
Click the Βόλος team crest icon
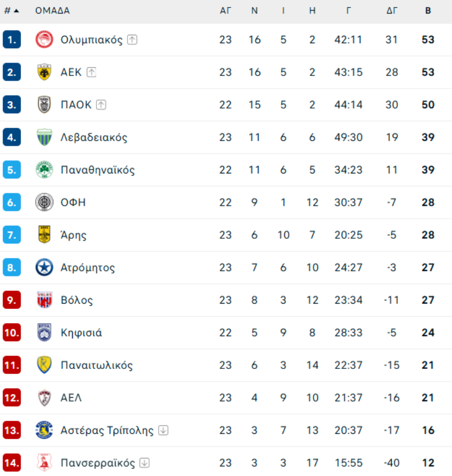tap(44, 300)
